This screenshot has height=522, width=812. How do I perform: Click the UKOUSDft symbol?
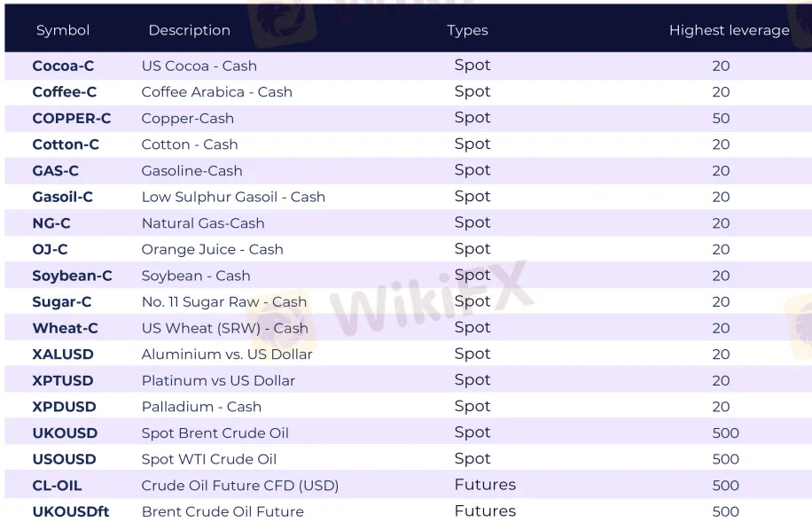pos(71,511)
